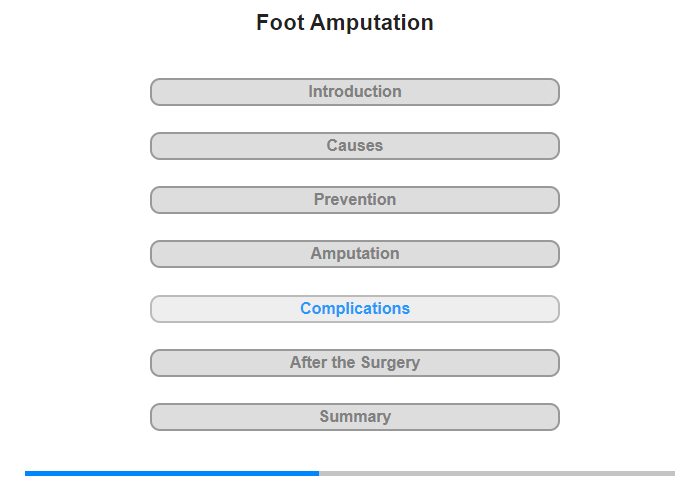Click the far right end of progress bar

click(673, 473)
